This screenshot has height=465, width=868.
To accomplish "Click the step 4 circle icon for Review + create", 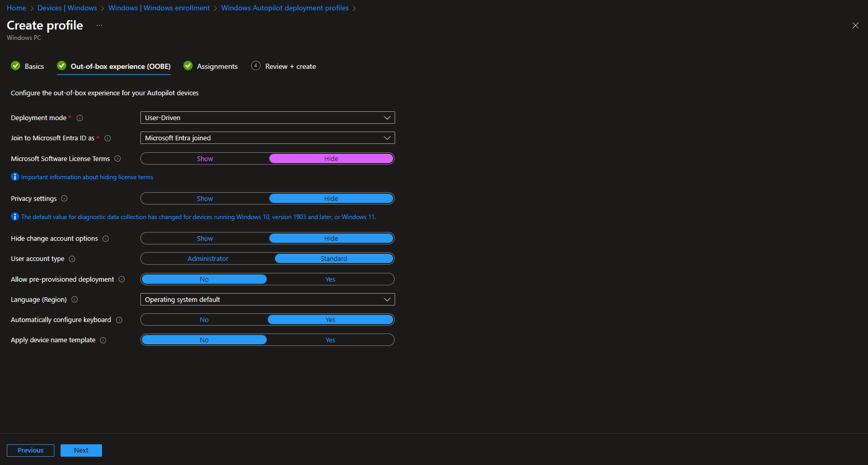I will 256,65.
